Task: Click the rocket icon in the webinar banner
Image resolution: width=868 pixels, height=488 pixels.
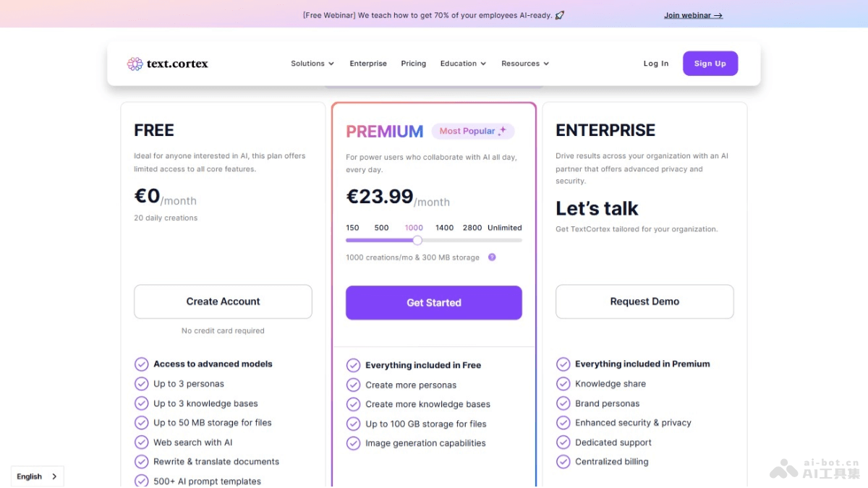Action: pyautogui.click(x=560, y=14)
